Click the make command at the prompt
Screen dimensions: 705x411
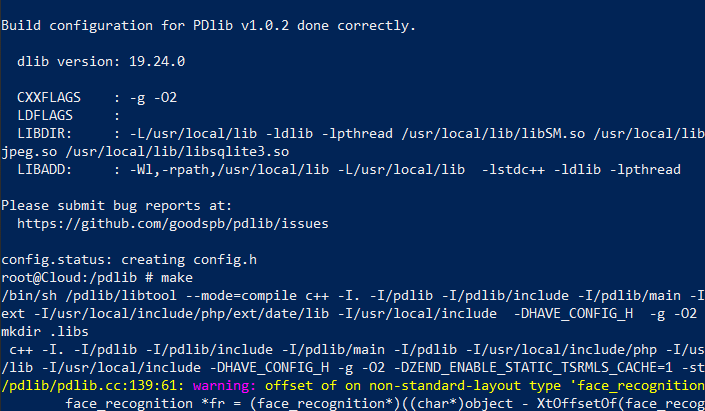click(177, 277)
